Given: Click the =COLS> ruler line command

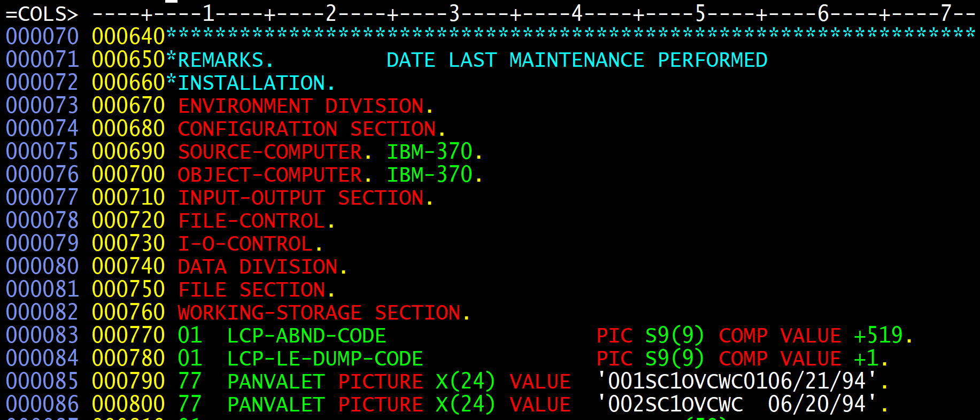Looking at the screenshot, I should pos(42,14).
